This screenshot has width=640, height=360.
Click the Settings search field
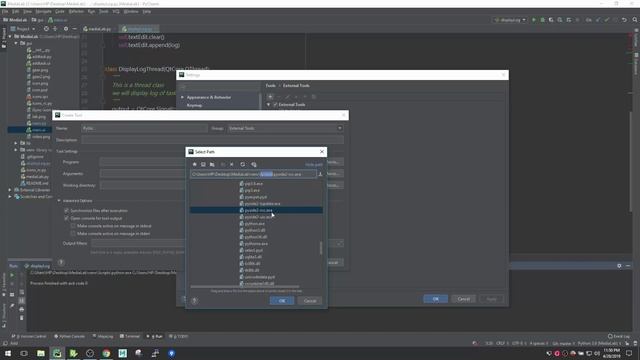pos(219,87)
